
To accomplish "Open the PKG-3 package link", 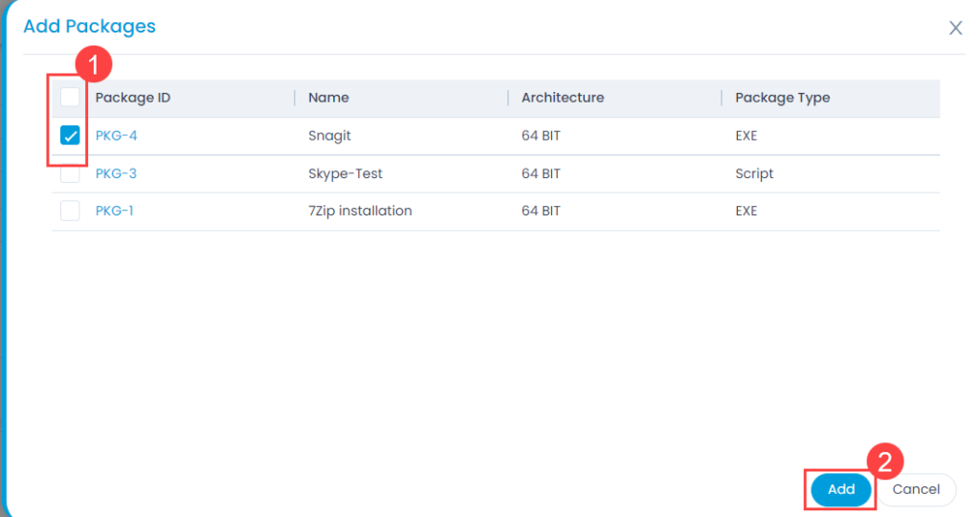I will tap(116, 173).
